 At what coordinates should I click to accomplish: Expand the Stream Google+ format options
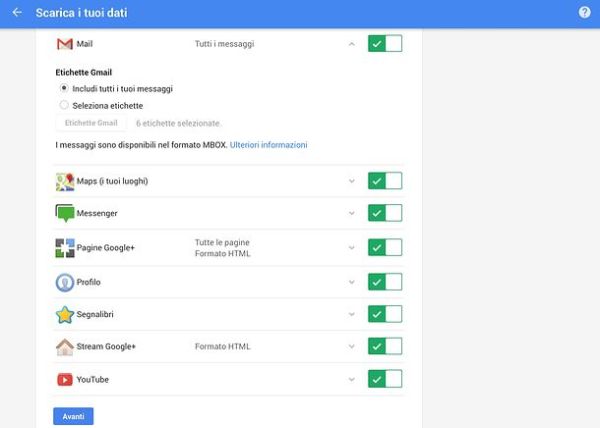tap(351, 347)
